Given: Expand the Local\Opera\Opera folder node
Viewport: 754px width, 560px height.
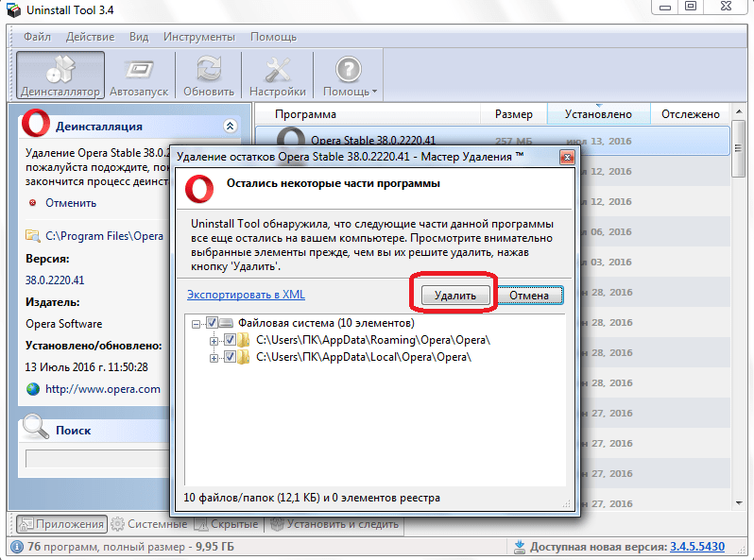Looking at the screenshot, I should (214, 358).
